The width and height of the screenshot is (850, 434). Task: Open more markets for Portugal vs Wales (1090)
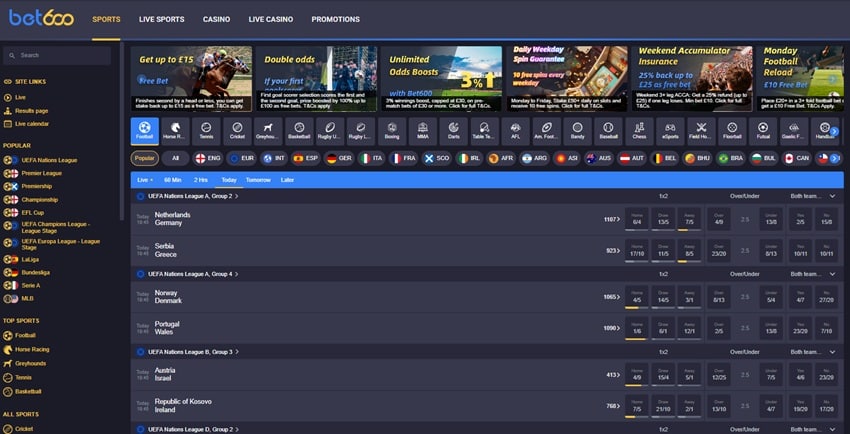point(611,328)
